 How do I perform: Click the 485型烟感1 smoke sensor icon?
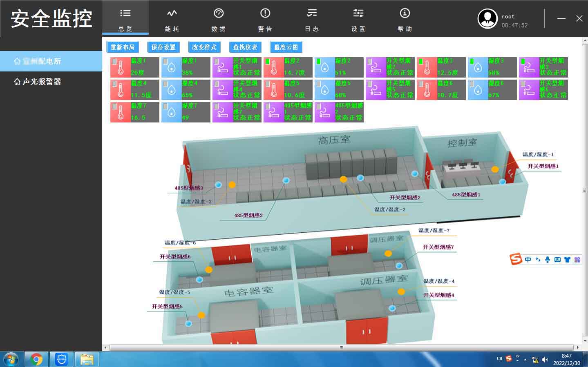click(x=274, y=113)
